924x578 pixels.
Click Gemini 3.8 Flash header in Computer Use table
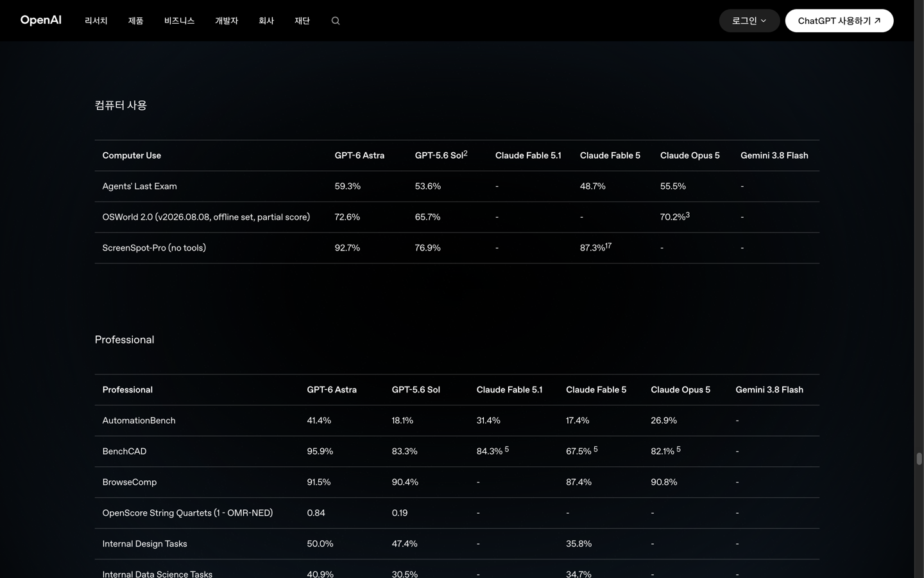(774, 155)
